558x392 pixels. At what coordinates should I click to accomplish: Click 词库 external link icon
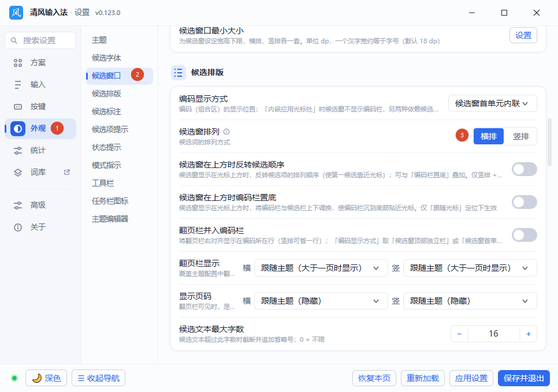click(66, 172)
